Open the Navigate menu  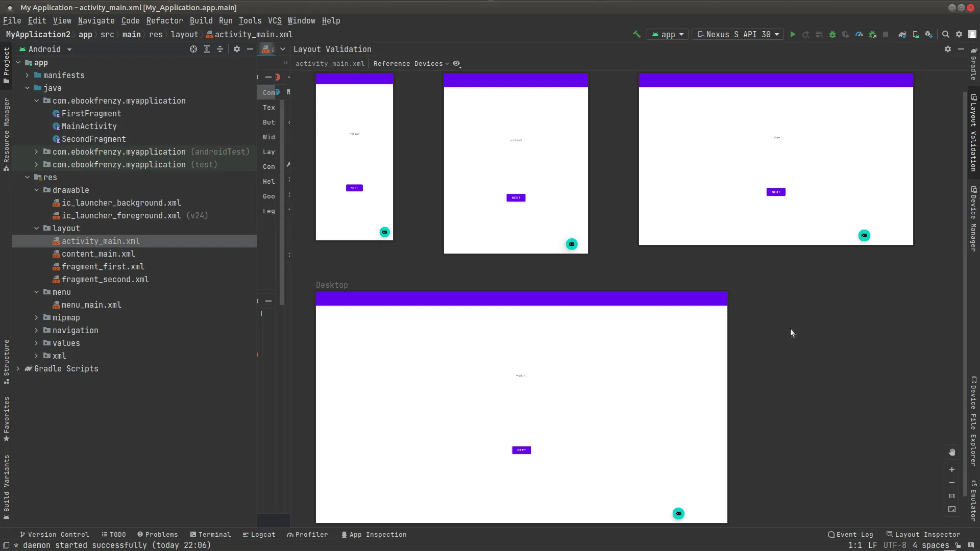[96, 20]
